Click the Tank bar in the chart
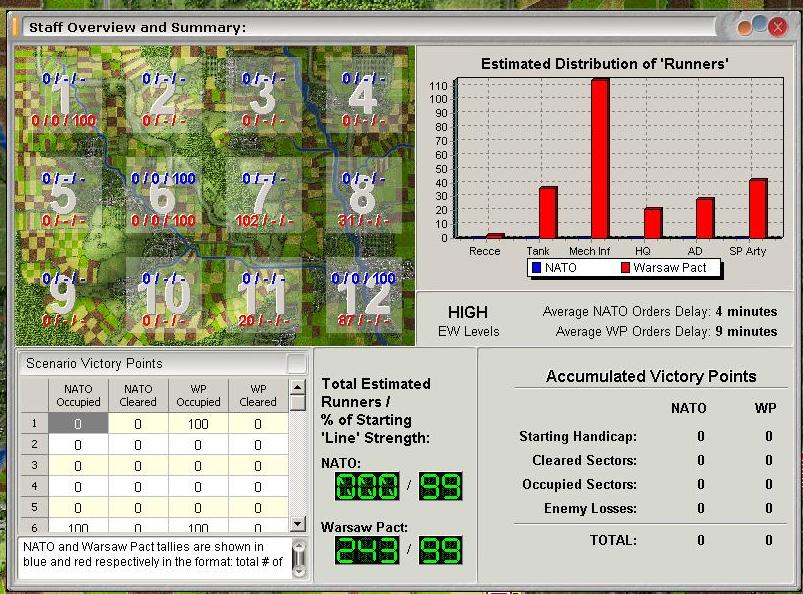This screenshot has width=803, height=594. [548, 213]
